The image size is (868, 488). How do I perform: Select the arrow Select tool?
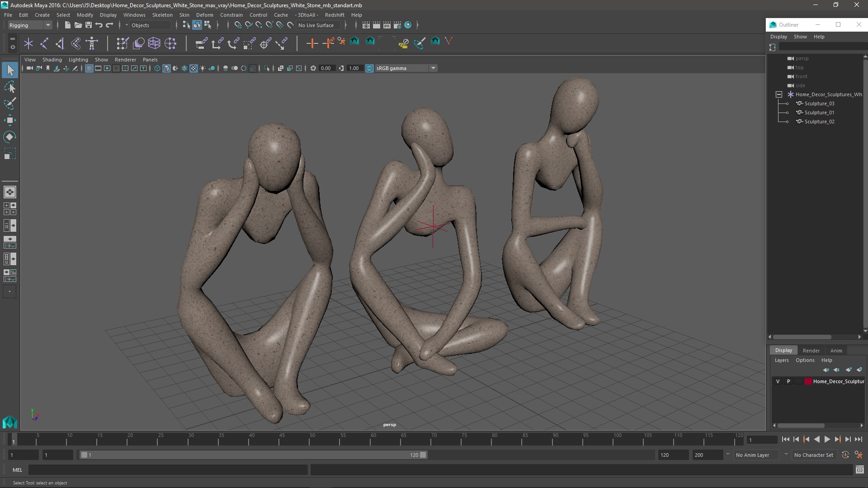point(10,70)
